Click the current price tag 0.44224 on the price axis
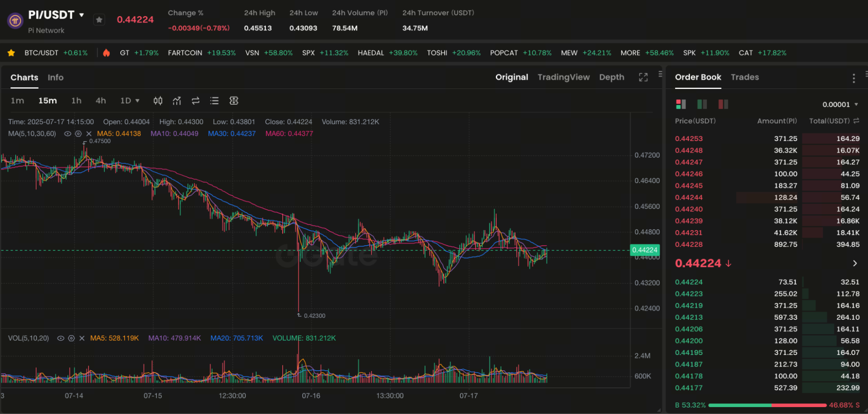 [x=645, y=250]
